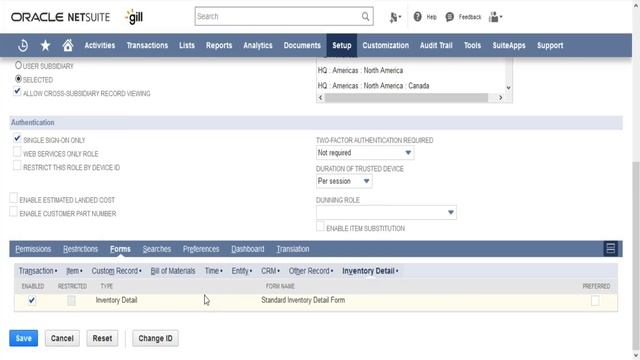Check Enable Item Substitution
The image size is (640, 360).
tap(320, 227)
